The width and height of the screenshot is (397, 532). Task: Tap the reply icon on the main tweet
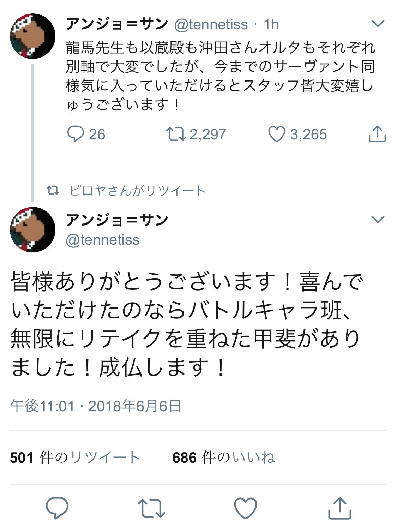pos(57,508)
